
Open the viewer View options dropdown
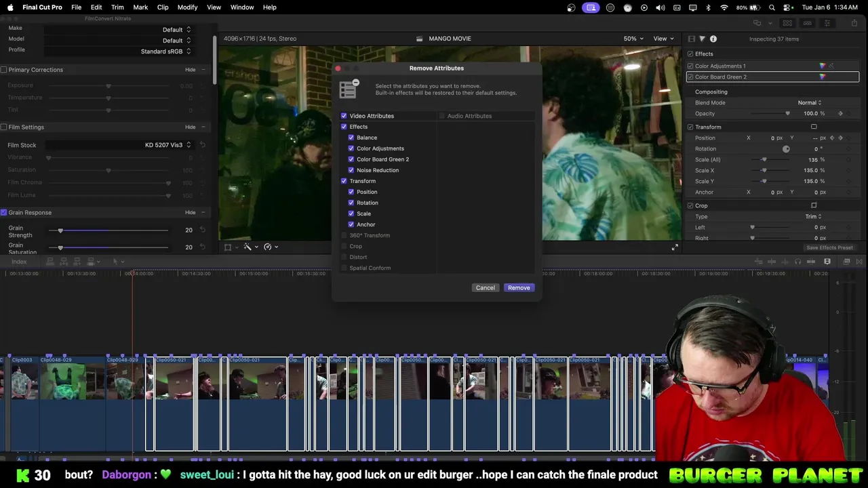663,39
